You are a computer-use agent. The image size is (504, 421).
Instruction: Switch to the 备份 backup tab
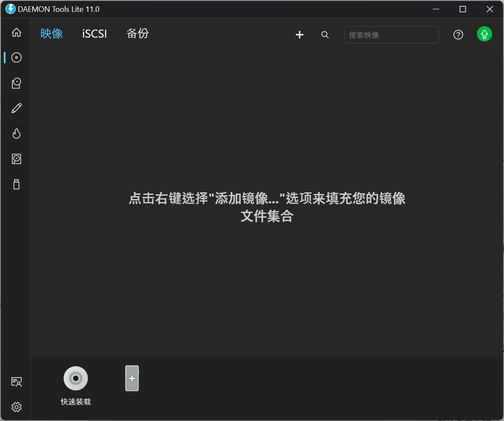click(x=138, y=33)
